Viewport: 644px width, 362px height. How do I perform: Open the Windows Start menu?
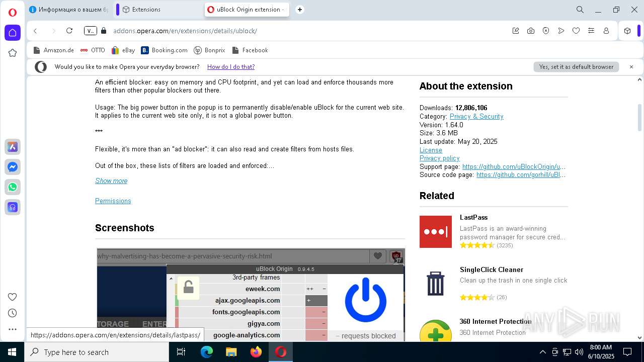point(12,352)
